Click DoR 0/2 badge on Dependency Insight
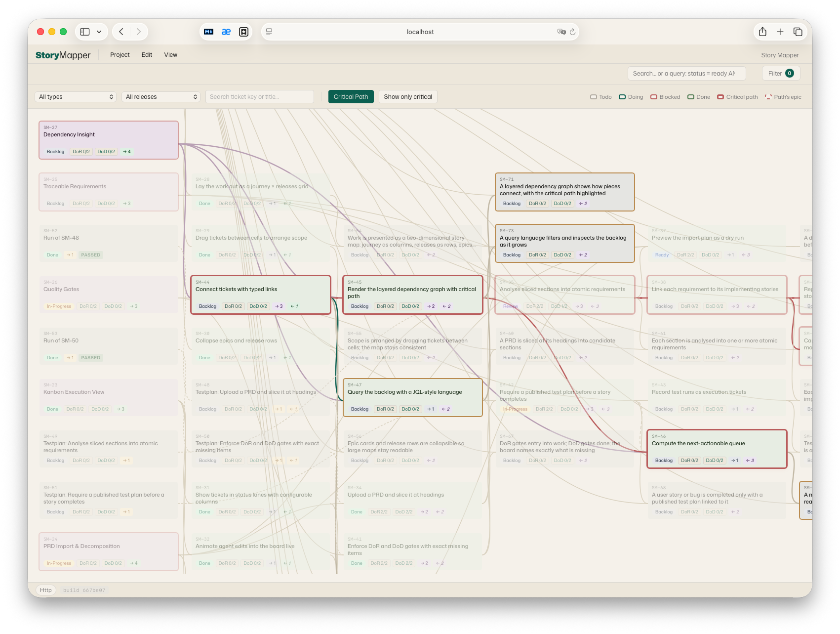Screen dimensions: 840x634 pyautogui.click(x=81, y=152)
